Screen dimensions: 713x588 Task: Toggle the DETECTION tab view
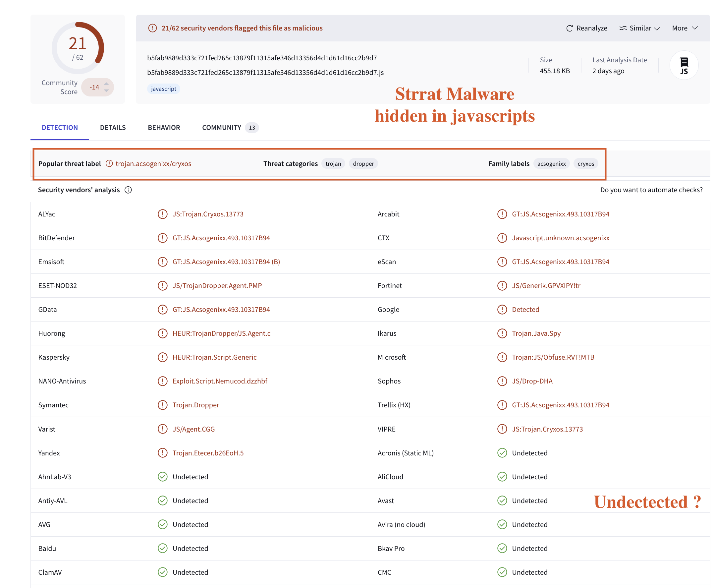[59, 127]
